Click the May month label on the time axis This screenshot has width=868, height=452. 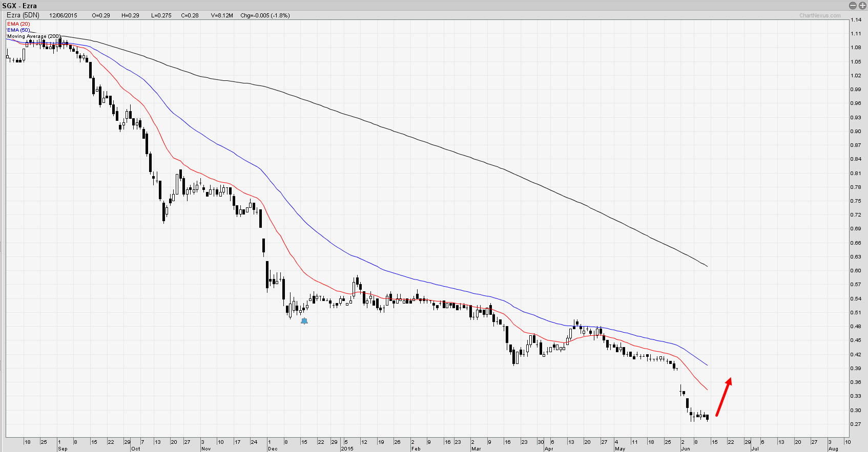tap(620, 449)
